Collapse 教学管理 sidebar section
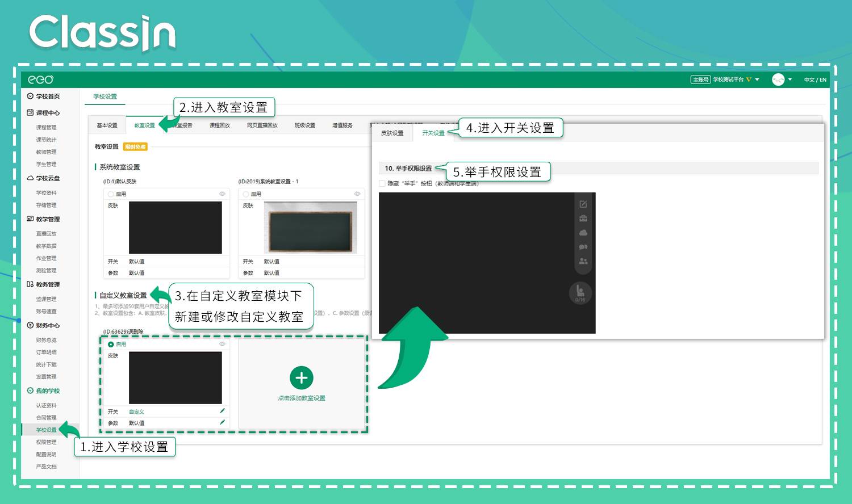The width and height of the screenshot is (852, 504). pyautogui.click(x=48, y=219)
